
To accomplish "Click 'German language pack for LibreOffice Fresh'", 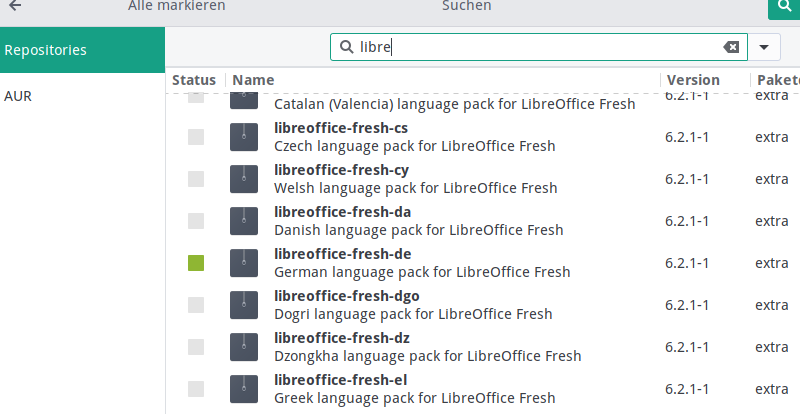I will [422, 272].
